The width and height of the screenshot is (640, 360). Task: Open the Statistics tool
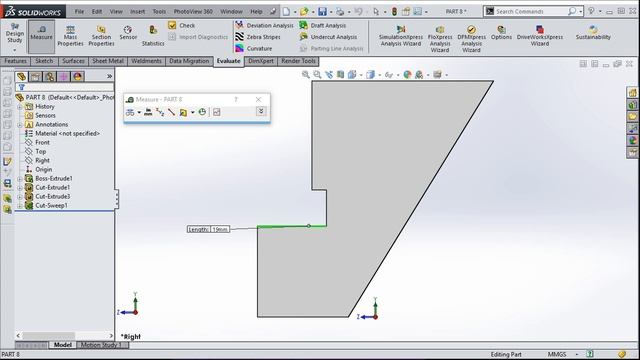tap(153, 36)
